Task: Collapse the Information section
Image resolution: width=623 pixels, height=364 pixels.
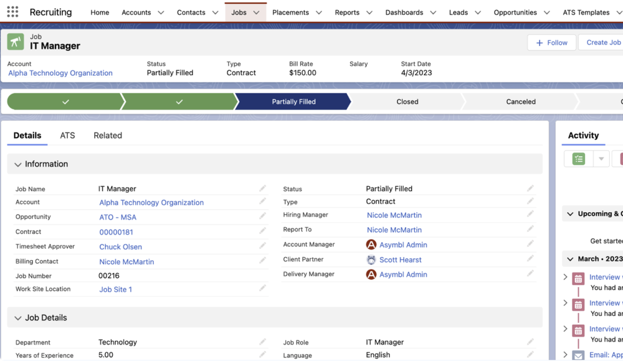Action: tap(18, 164)
